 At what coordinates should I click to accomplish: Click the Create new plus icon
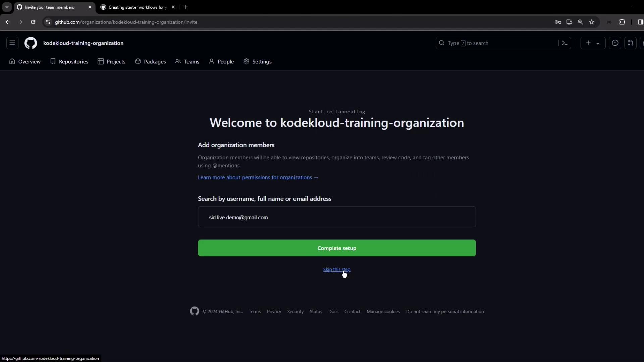588,43
